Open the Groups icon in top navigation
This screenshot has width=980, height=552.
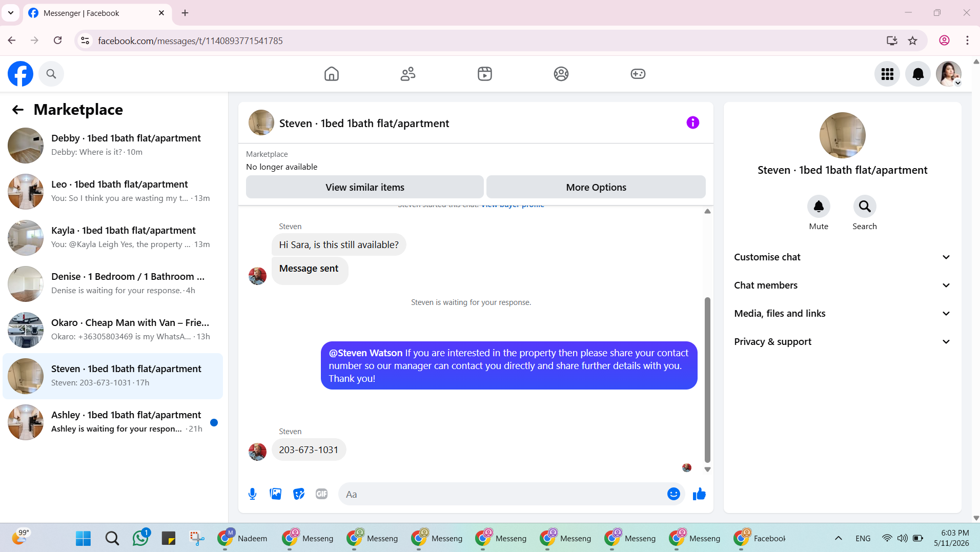561,74
